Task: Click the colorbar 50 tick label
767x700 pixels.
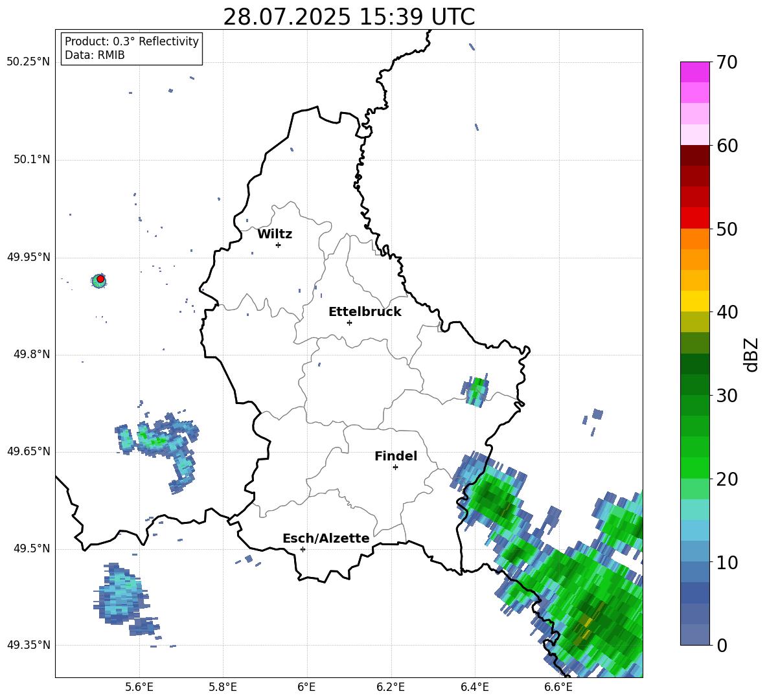Action: tap(727, 229)
